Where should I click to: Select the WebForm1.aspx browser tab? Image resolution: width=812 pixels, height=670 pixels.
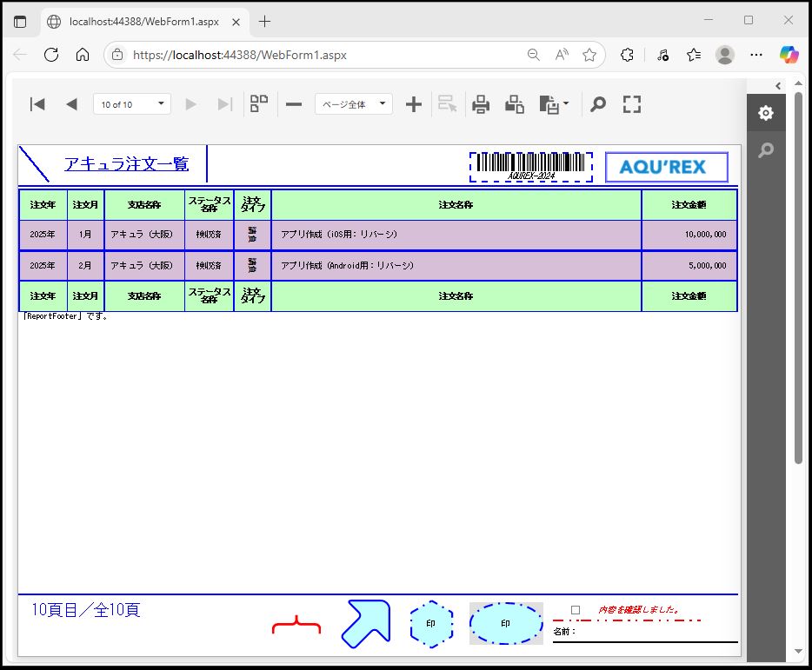click(x=143, y=21)
